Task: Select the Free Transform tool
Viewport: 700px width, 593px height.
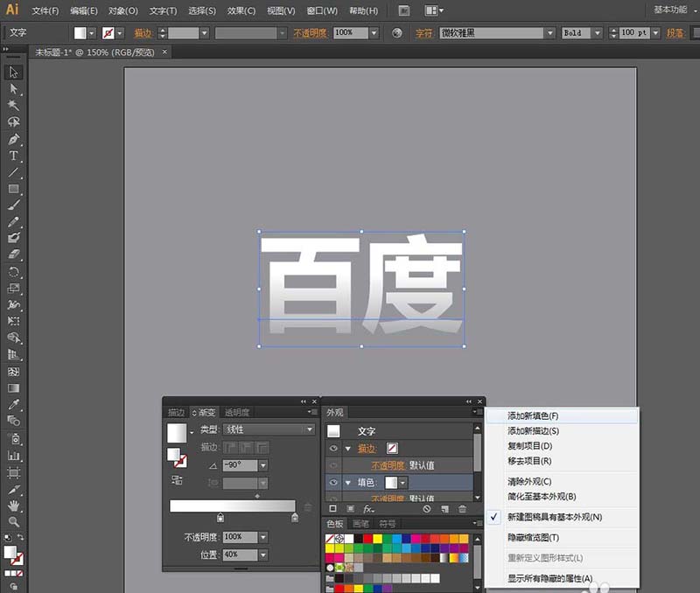Action: tap(13, 321)
